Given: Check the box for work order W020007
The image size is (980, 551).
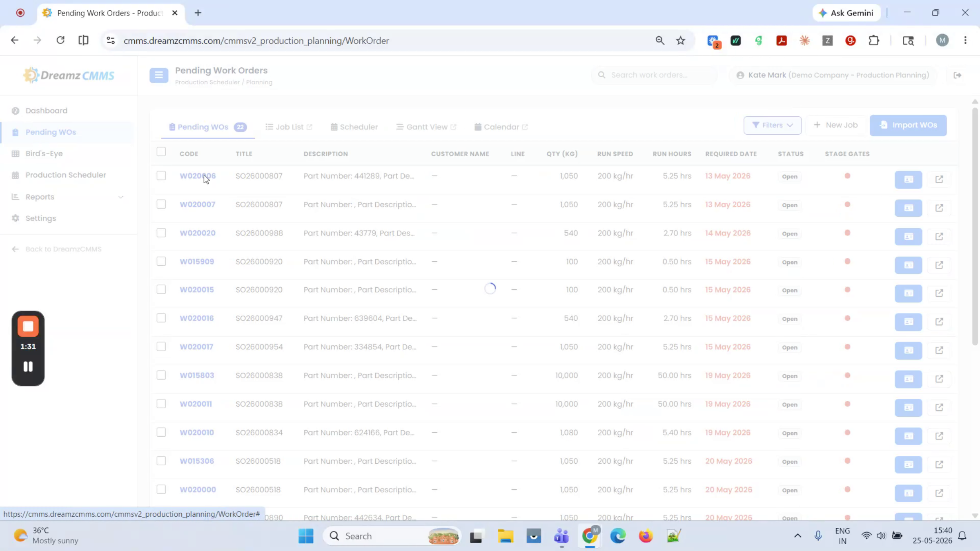Looking at the screenshot, I should click(x=161, y=204).
